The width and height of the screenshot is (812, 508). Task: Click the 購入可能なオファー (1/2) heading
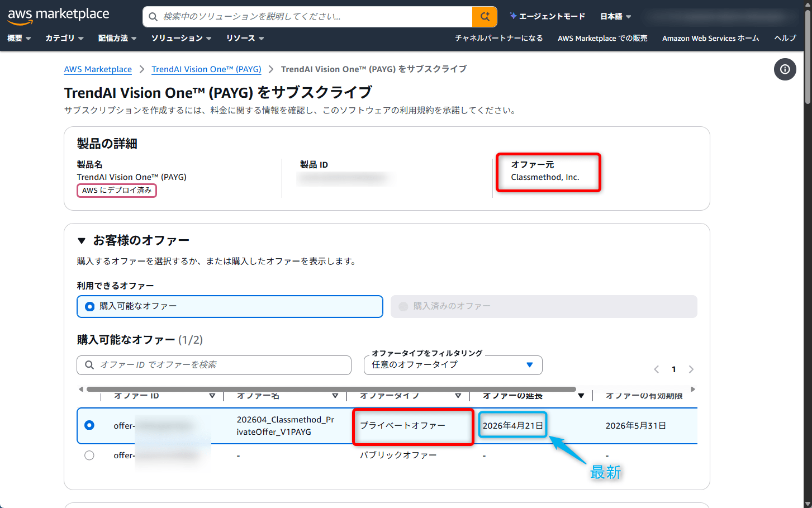140,340
